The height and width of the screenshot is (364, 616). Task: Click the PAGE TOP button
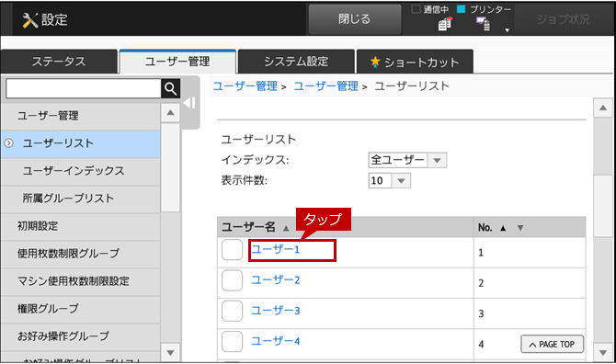click(x=552, y=345)
